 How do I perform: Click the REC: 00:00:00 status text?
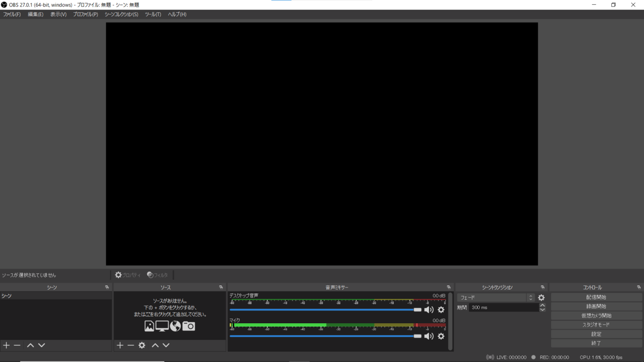point(554,357)
